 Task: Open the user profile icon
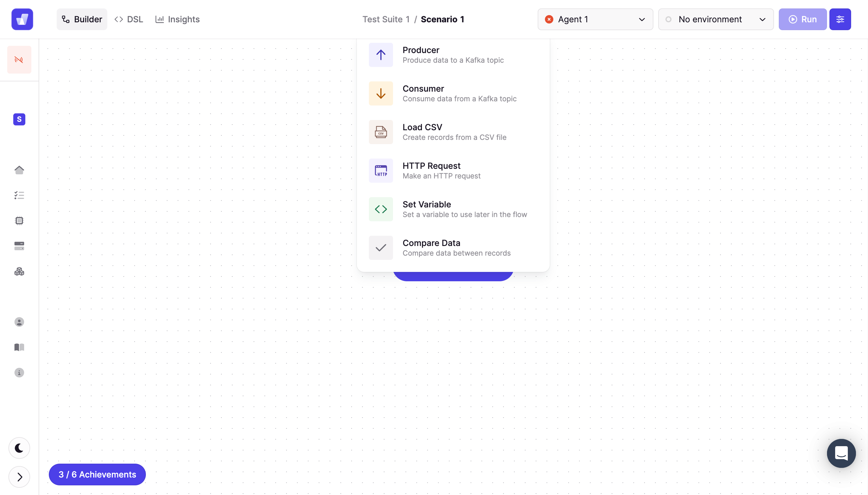click(19, 322)
